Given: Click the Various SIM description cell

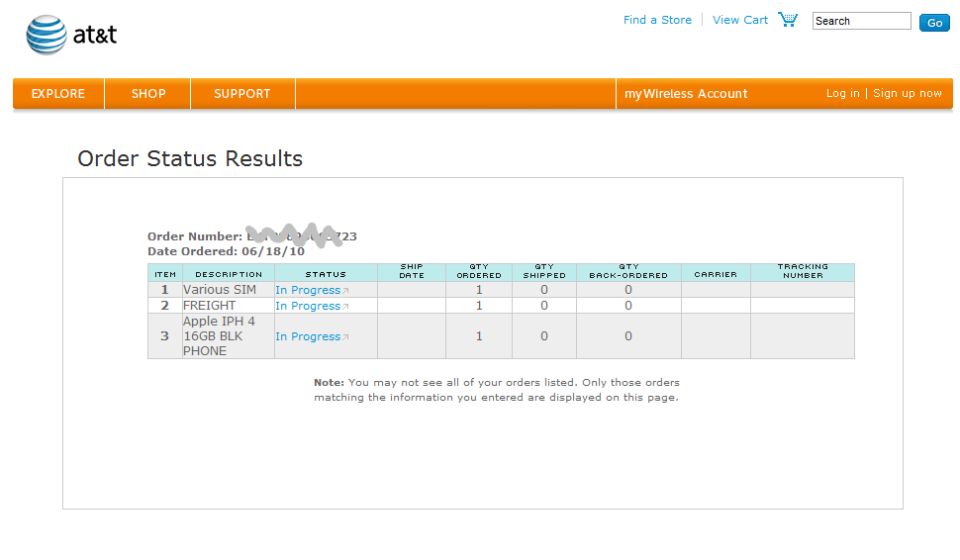Looking at the screenshot, I should tap(229, 290).
